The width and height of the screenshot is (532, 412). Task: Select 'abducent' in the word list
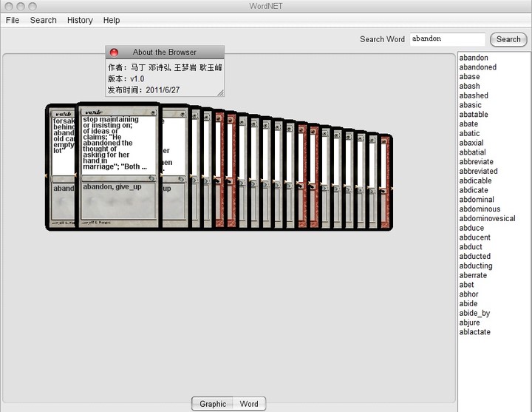point(474,237)
